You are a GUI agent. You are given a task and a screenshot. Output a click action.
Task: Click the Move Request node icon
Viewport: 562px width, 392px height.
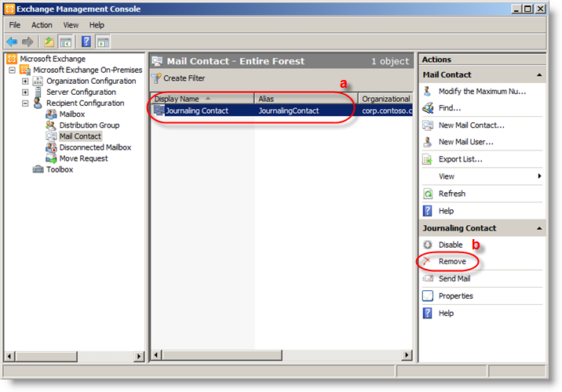[x=51, y=158]
